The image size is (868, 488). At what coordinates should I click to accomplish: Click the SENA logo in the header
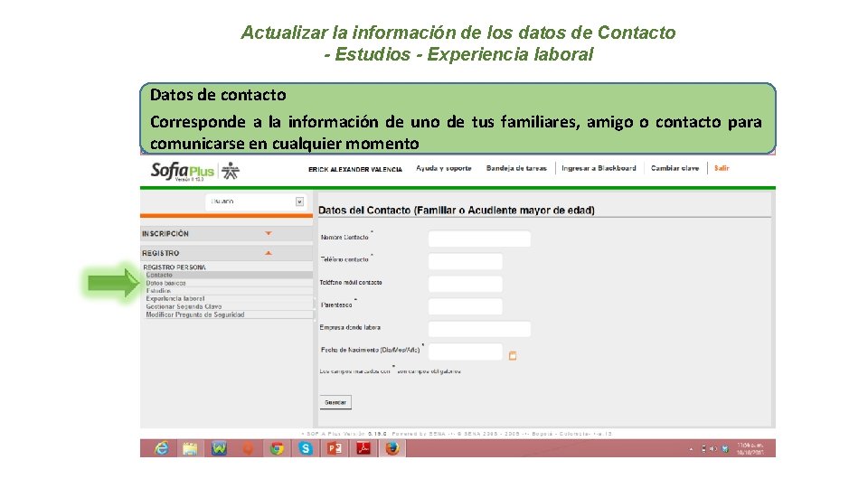click(231, 171)
